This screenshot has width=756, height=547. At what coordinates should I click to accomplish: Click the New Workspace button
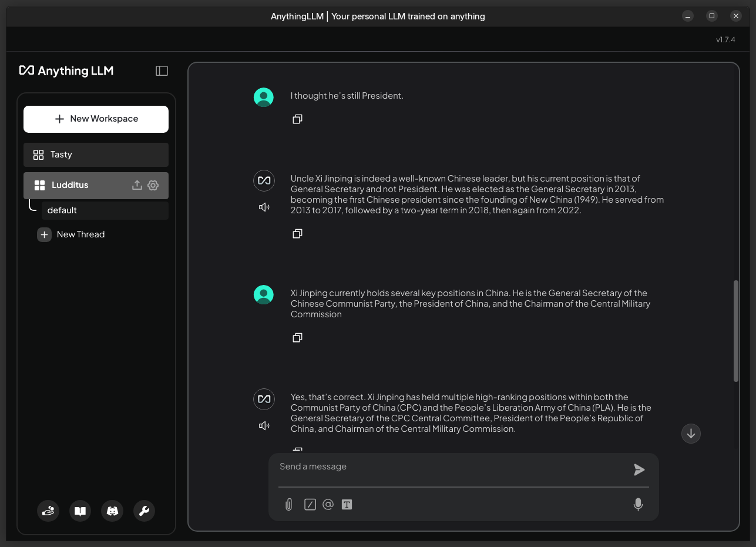click(x=96, y=119)
